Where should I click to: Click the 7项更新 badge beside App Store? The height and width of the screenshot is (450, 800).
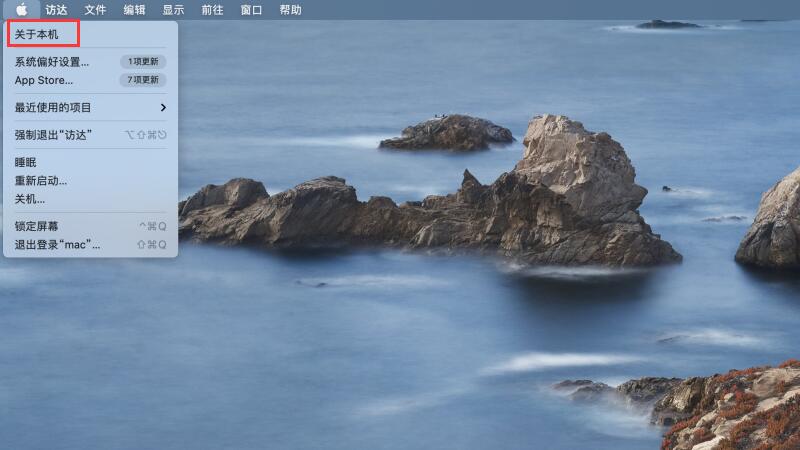143,80
